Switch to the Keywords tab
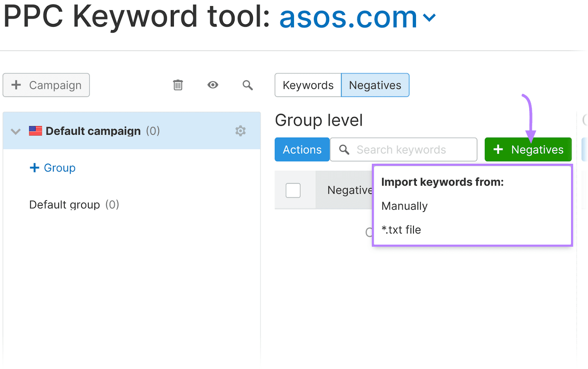The image size is (588, 369). (x=308, y=85)
